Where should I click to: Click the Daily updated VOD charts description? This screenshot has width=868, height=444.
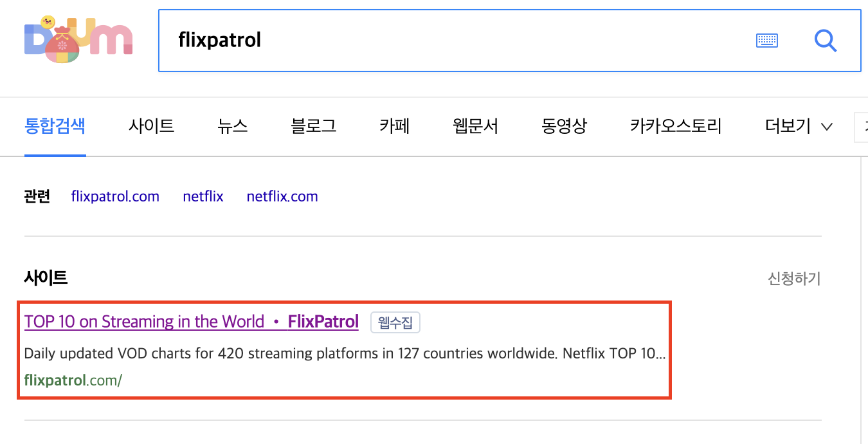[x=345, y=353]
